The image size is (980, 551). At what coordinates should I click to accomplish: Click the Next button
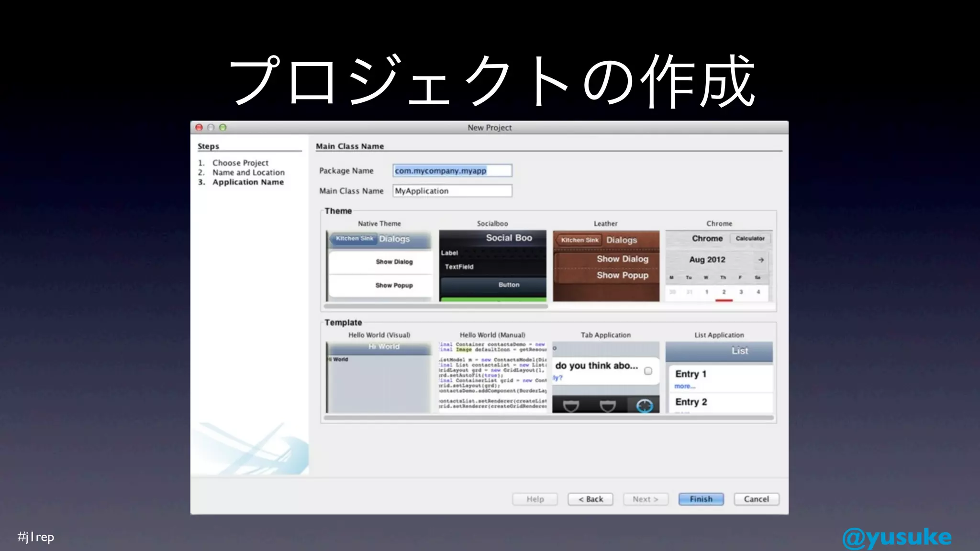point(646,499)
